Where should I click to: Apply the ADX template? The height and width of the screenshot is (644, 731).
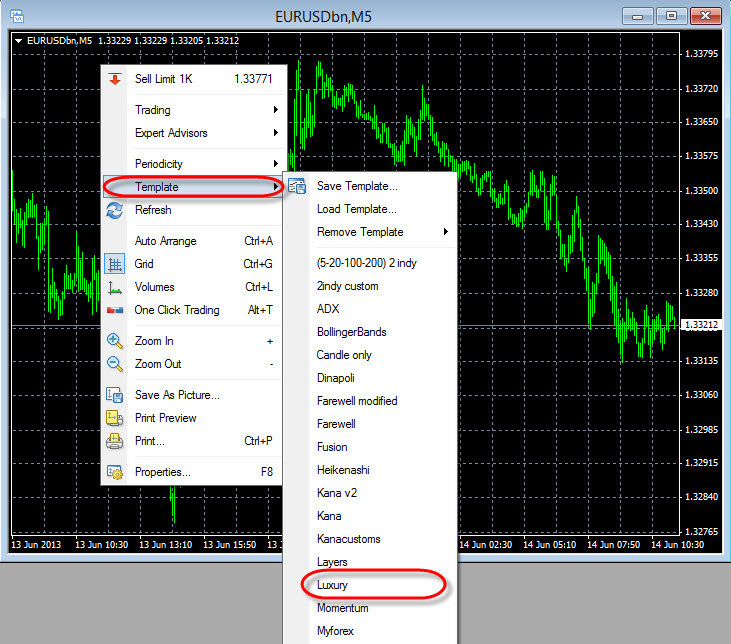pyautogui.click(x=370, y=309)
